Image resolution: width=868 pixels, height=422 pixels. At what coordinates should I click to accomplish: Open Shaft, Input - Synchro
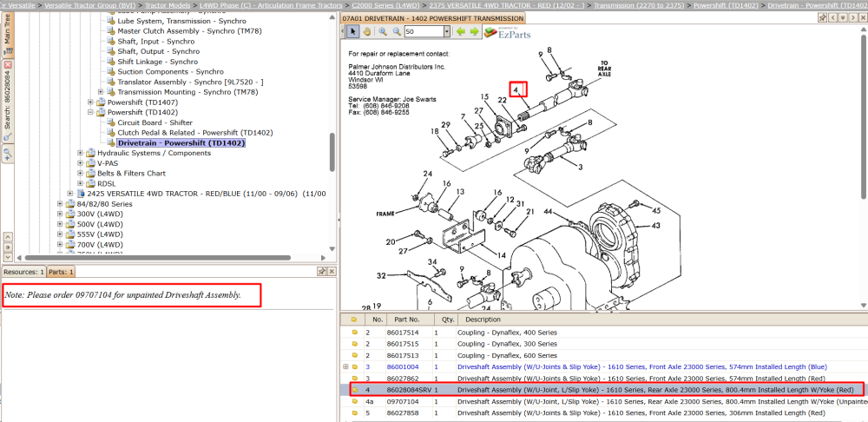pyautogui.click(x=156, y=42)
